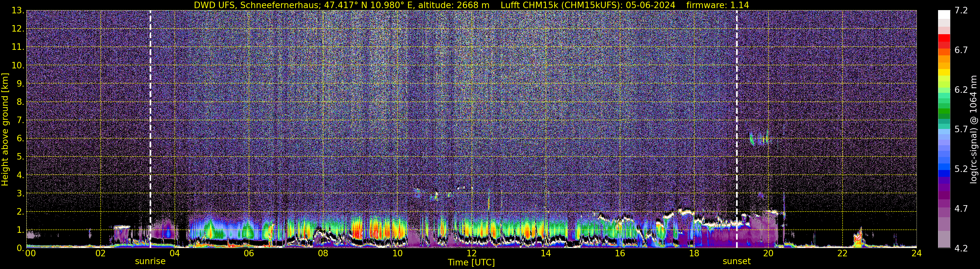
Task: Click the '4.7' colorbar value
Action: [x=961, y=209]
